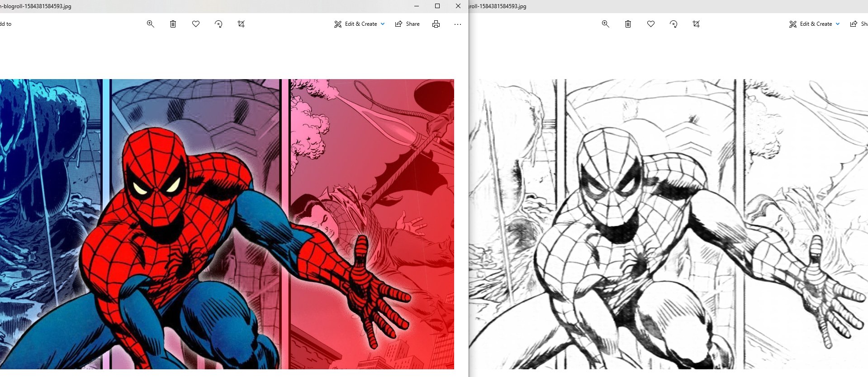
Task: Rotate the sketch image in the right window
Action: coord(674,24)
